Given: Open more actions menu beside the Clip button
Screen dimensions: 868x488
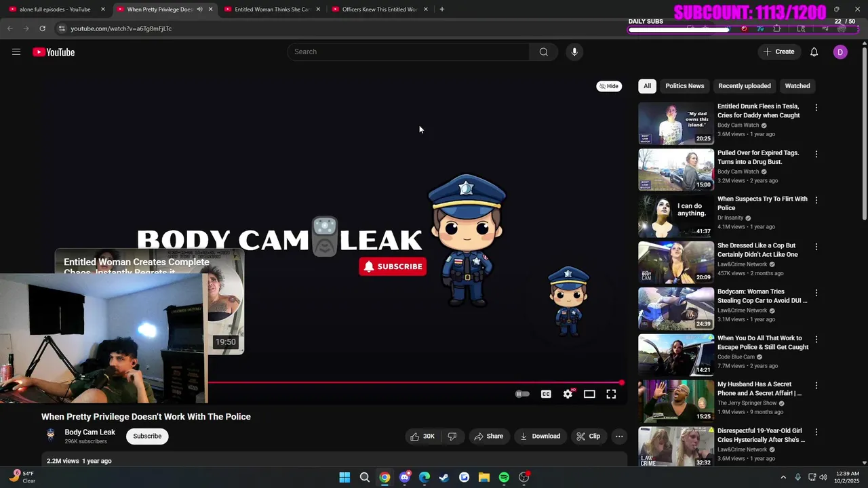Looking at the screenshot, I should 619,436.
